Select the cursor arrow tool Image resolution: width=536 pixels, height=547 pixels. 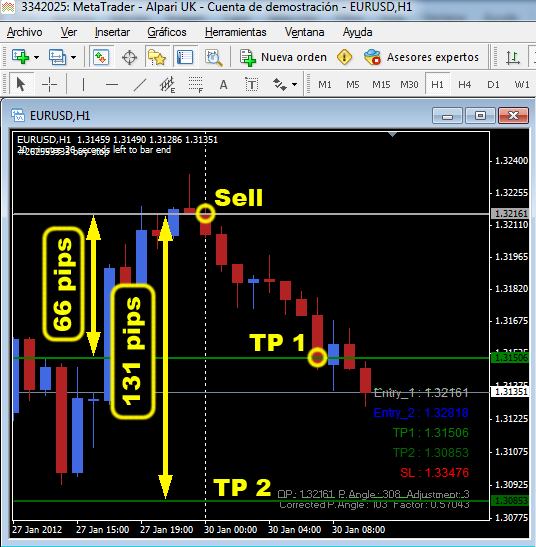tap(21, 84)
